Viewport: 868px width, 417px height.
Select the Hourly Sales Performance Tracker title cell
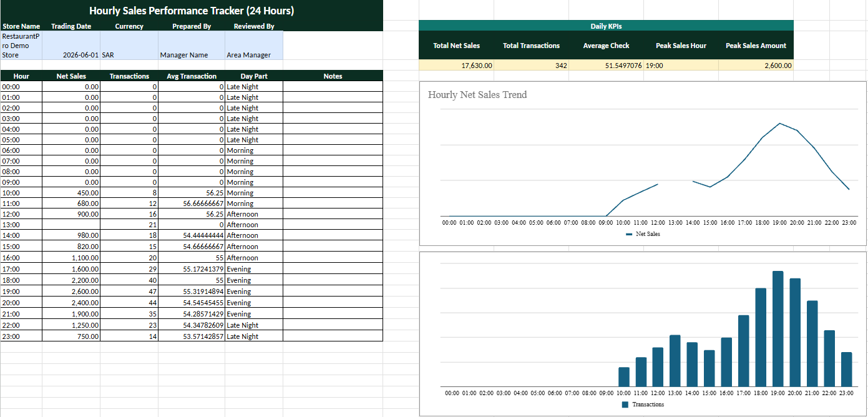tap(192, 11)
